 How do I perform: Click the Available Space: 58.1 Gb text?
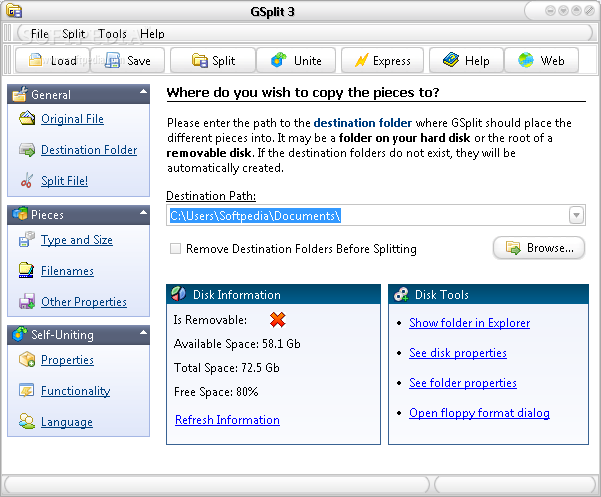(x=237, y=344)
